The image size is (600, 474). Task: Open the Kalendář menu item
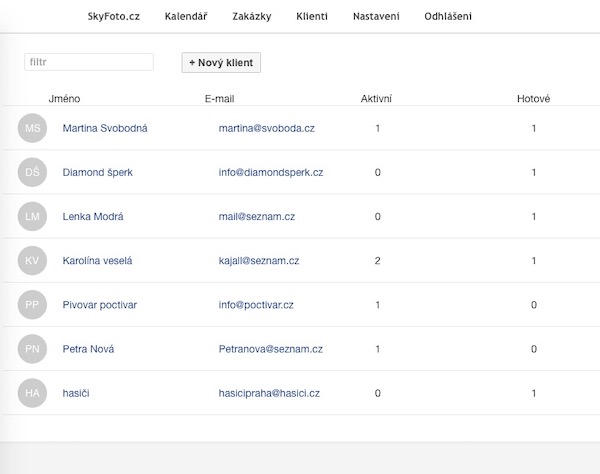point(186,16)
